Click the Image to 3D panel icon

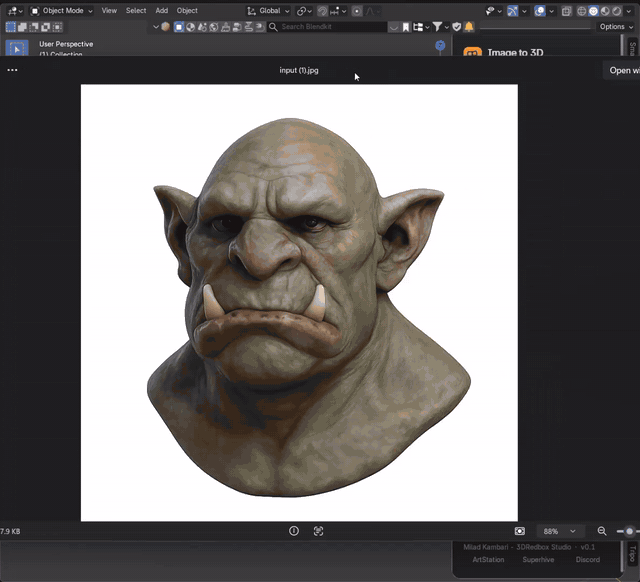tap(472, 52)
